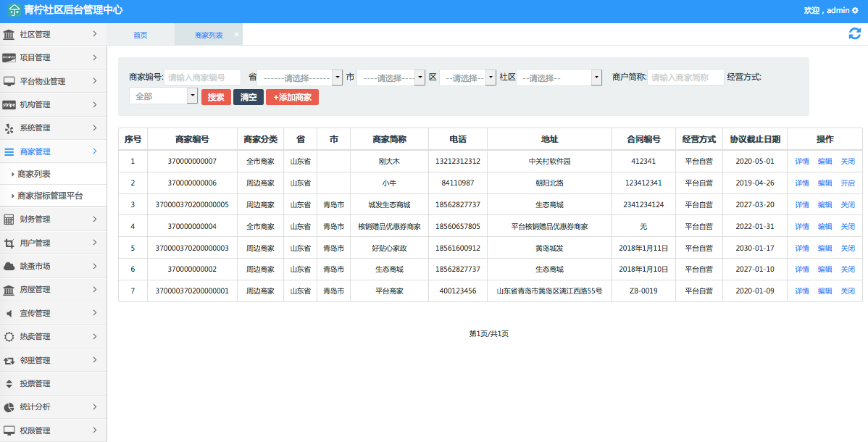This screenshot has width=868, height=442.
Task: Click the 项目管理 card icon
Action: click(x=9, y=57)
